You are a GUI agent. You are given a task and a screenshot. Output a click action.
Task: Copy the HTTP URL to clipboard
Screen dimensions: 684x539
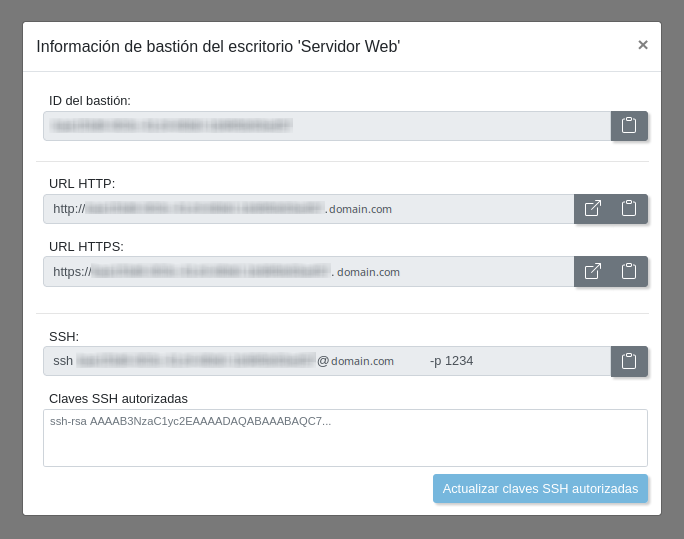629,209
